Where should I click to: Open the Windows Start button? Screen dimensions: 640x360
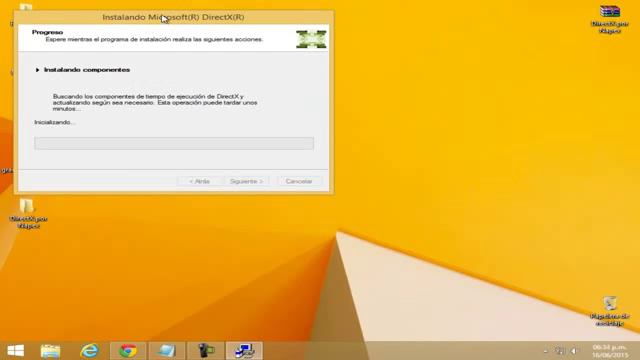click(x=16, y=351)
